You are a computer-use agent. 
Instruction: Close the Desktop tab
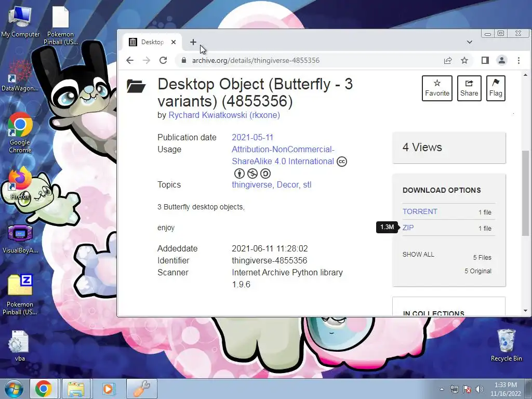(174, 42)
